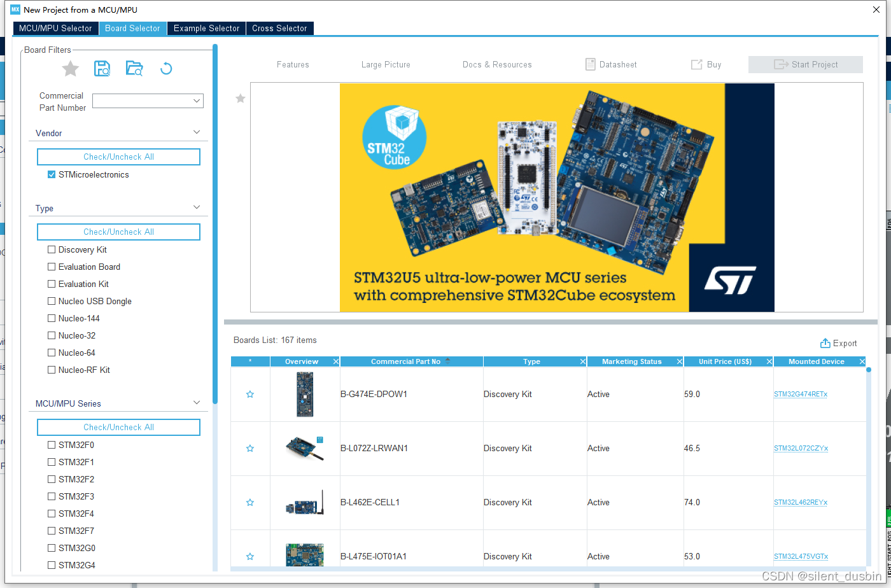
Task: Remove the Marketing Status column with its X
Action: click(x=680, y=361)
